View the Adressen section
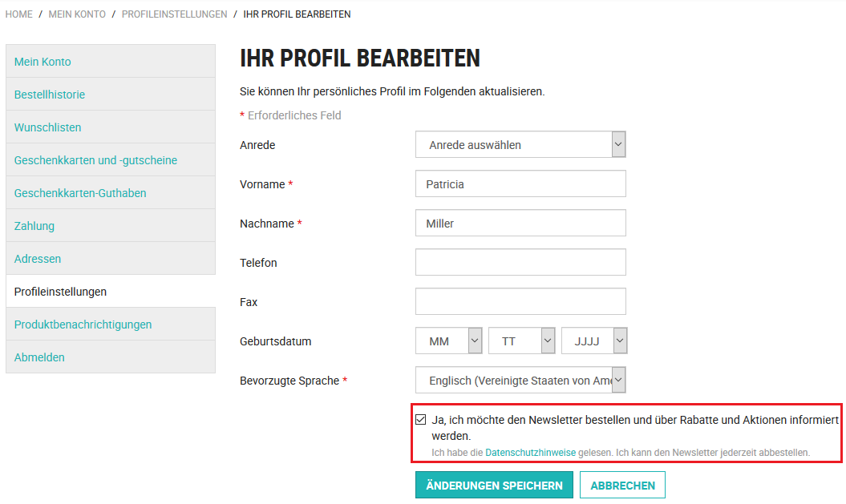Screen dimensions: 846x504 35,258
